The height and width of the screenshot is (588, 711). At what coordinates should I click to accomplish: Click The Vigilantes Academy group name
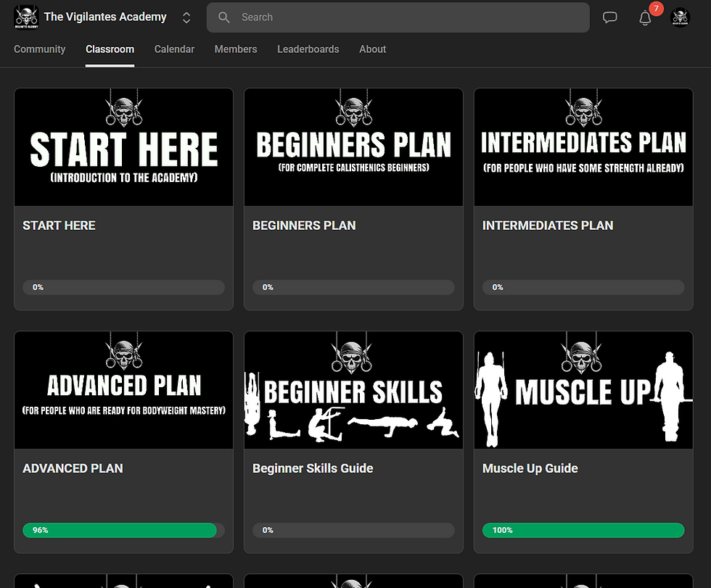click(x=105, y=17)
